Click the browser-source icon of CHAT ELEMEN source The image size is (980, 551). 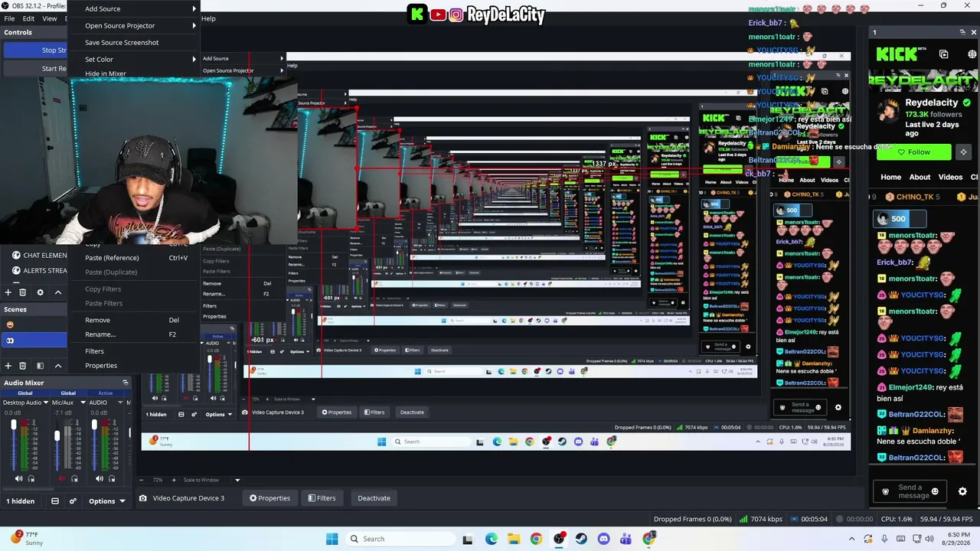coord(16,255)
